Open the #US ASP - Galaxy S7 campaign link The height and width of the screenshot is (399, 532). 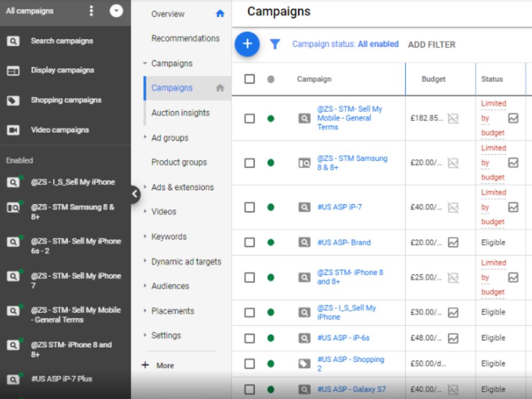click(351, 389)
